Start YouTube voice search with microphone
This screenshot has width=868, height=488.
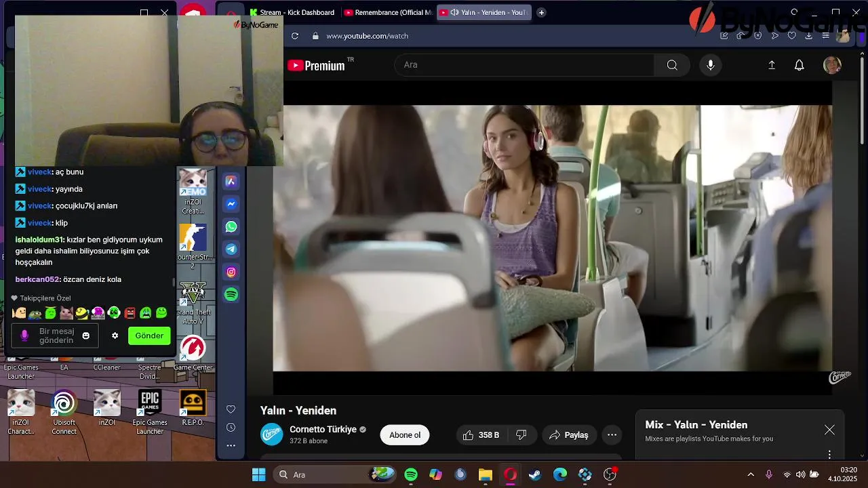[x=710, y=65]
